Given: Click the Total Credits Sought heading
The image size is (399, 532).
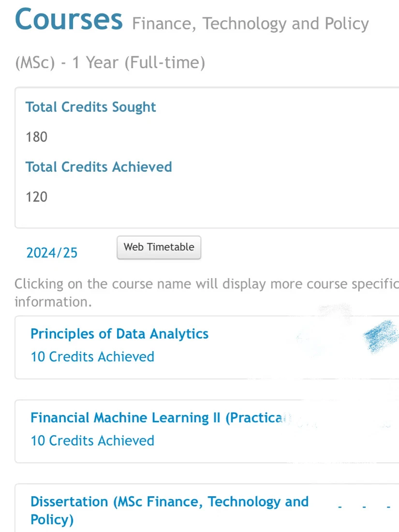Looking at the screenshot, I should click(90, 107).
